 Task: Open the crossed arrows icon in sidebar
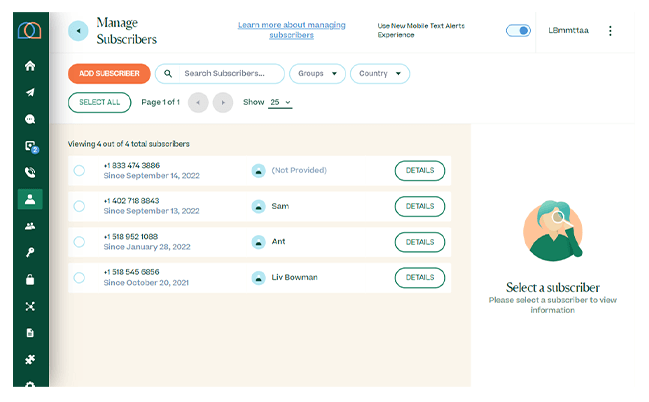pos(30,306)
